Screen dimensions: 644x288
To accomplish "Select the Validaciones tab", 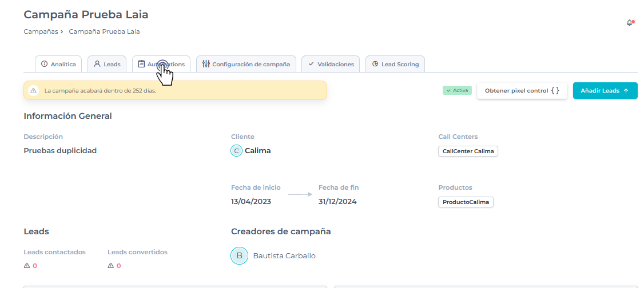I will pyautogui.click(x=331, y=64).
